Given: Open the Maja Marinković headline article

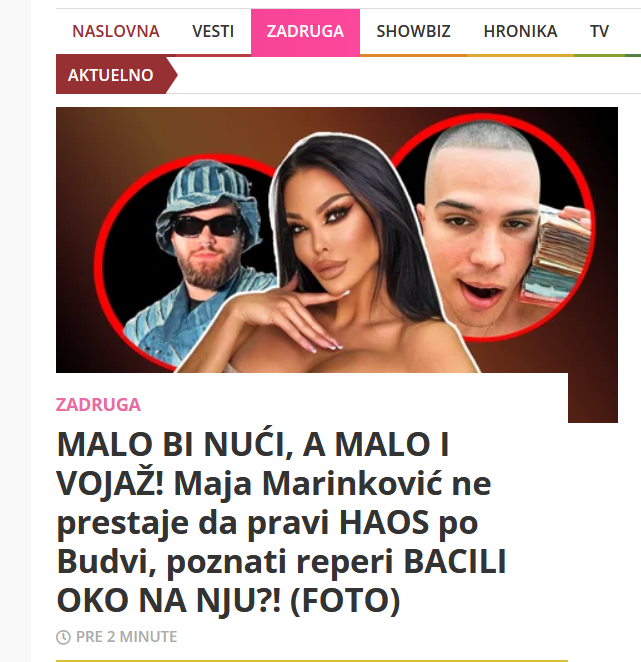Looking at the screenshot, I should 281,522.
